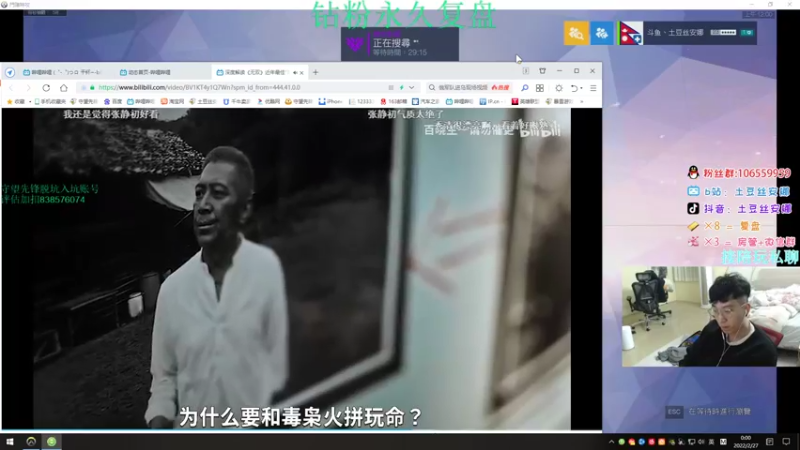Viewport: 800px width, 450px height.
Task: Open the Windows notification center icon
Action: pyautogui.click(x=786, y=442)
